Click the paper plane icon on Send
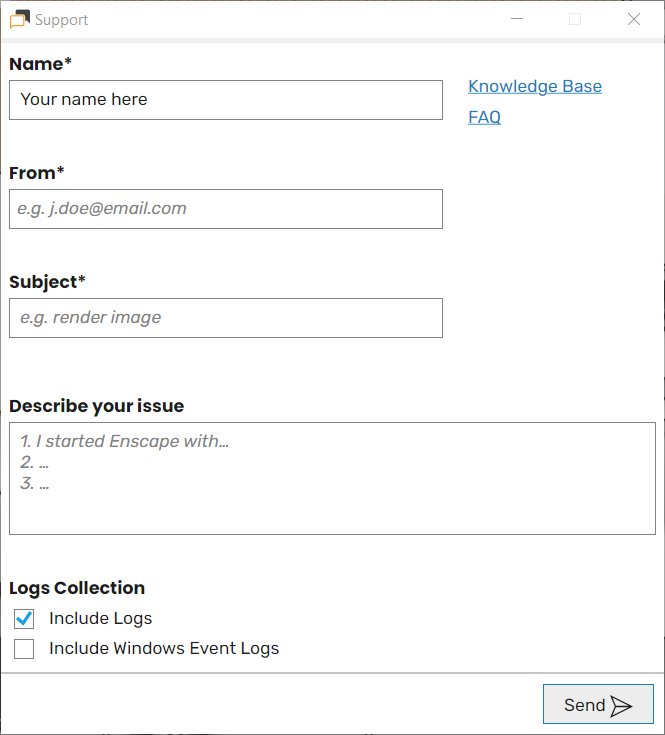Viewport: 665px width, 735px height. [621, 706]
